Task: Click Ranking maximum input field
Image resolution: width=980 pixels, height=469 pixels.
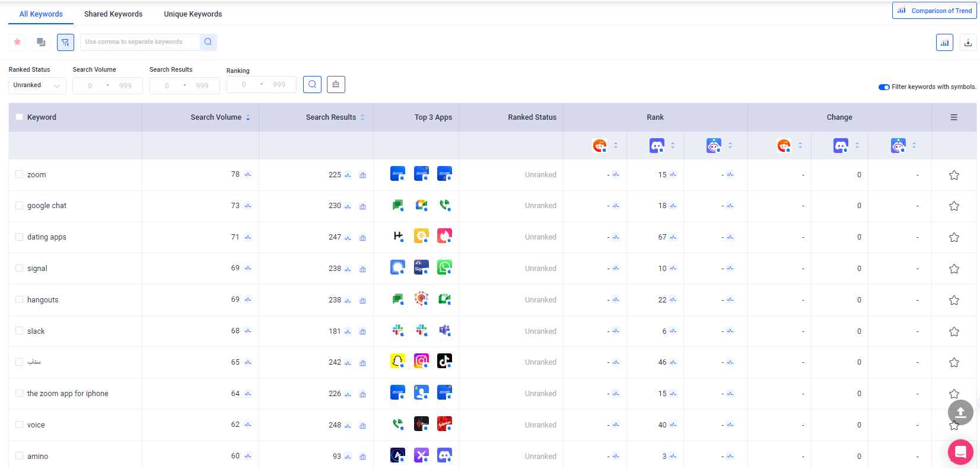Action: coord(279,85)
